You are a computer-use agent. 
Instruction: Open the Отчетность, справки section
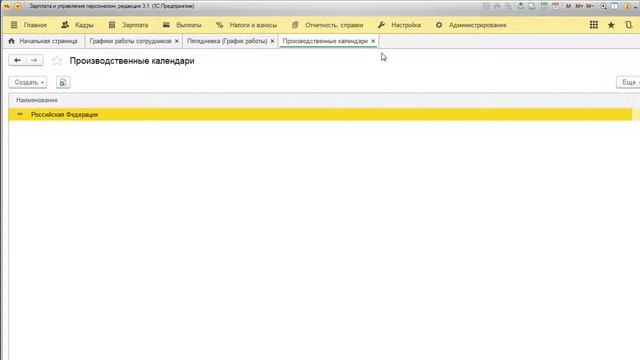click(x=327, y=25)
